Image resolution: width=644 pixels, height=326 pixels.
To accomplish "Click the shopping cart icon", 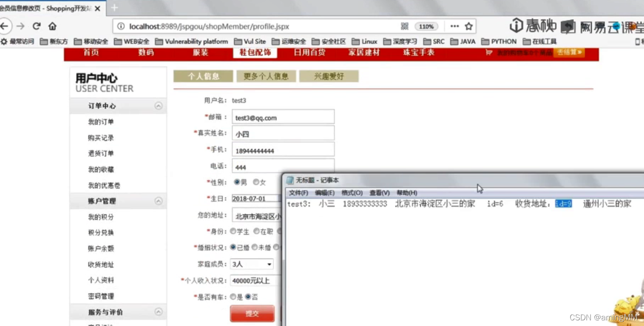I will [x=489, y=53].
